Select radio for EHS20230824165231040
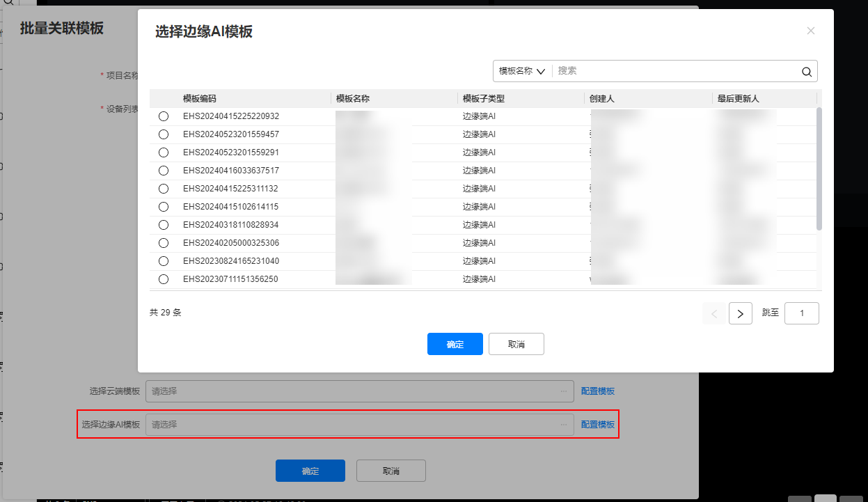 point(164,261)
